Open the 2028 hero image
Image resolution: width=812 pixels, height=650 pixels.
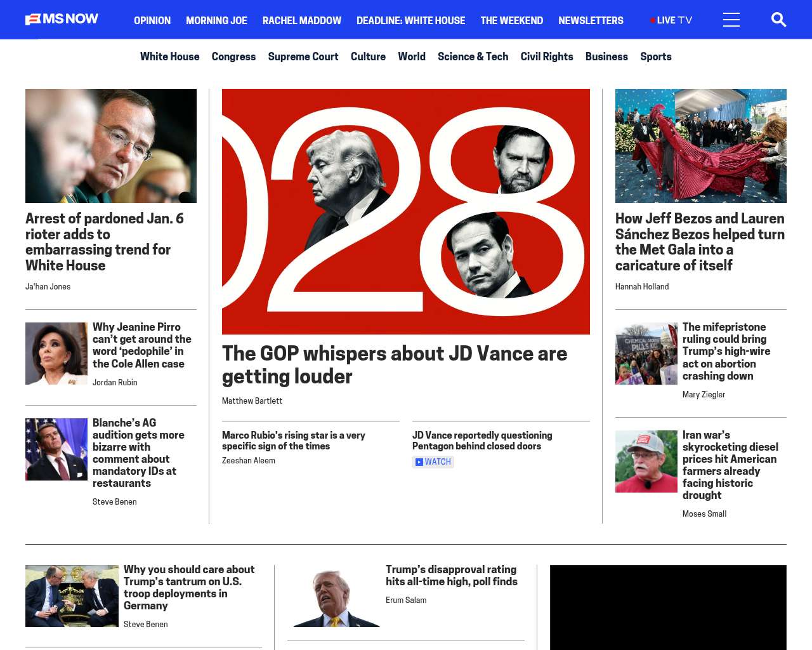(x=406, y=211)
